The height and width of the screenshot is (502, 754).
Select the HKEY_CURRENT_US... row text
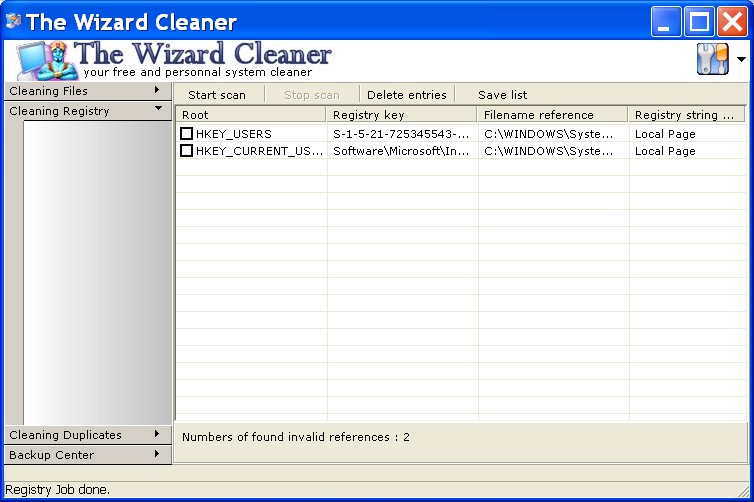click(260, 151)
